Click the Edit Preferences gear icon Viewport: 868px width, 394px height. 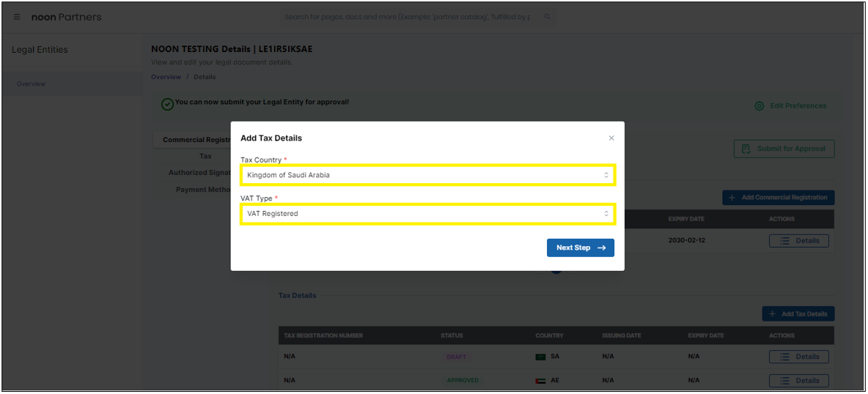click(759, 106)
